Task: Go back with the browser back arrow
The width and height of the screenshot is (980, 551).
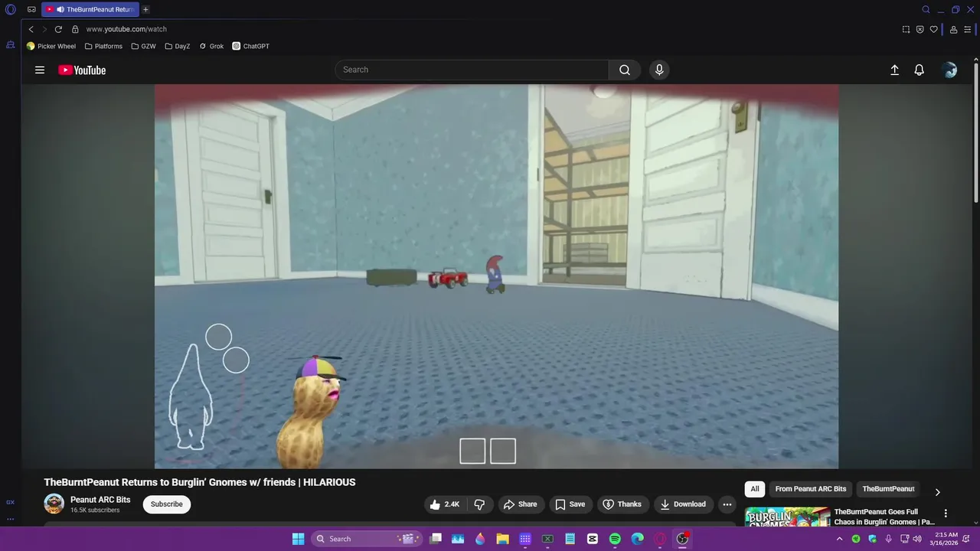Action: pos(31,29)
